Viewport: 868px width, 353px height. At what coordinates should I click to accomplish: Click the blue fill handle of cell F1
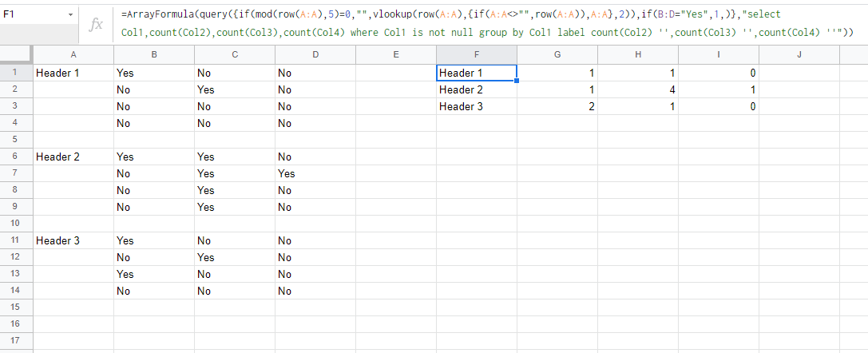pyautogui.click(x=517, y=81)
